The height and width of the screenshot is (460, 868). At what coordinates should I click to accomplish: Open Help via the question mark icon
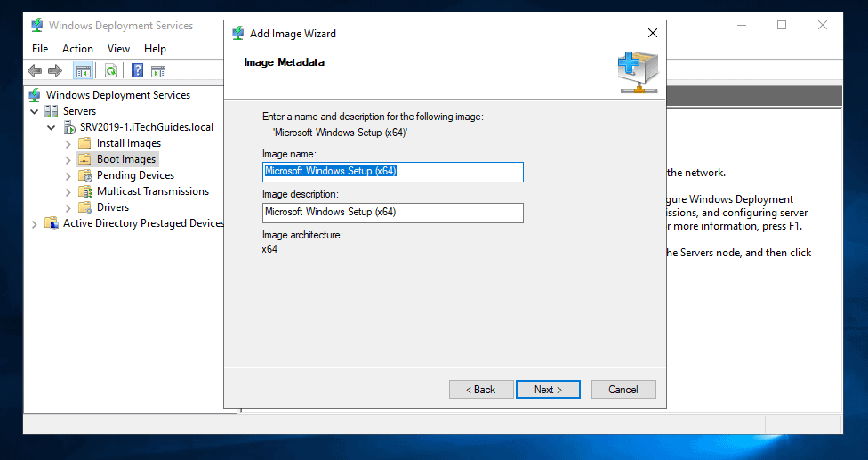coord(138,71)
